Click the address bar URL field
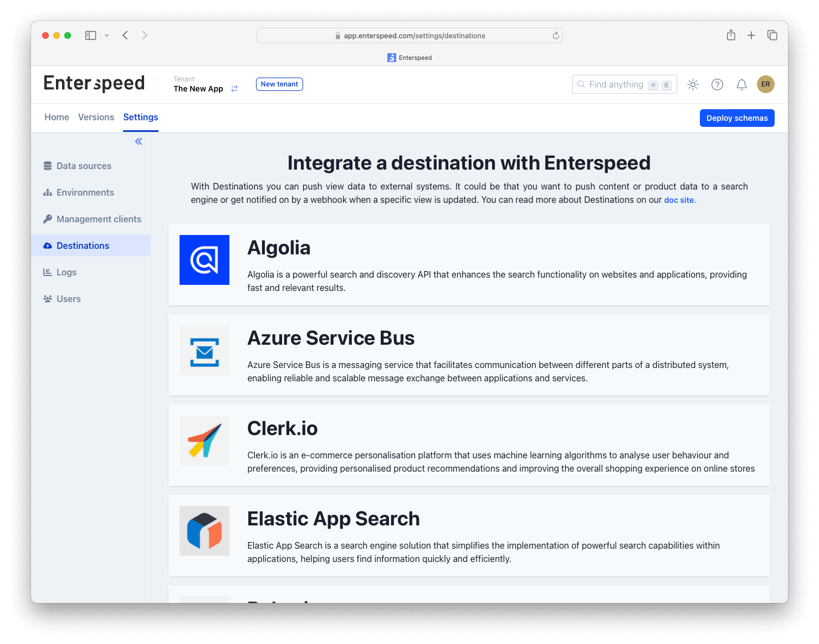This screenshot has width=819, height=644. [409, 35]
